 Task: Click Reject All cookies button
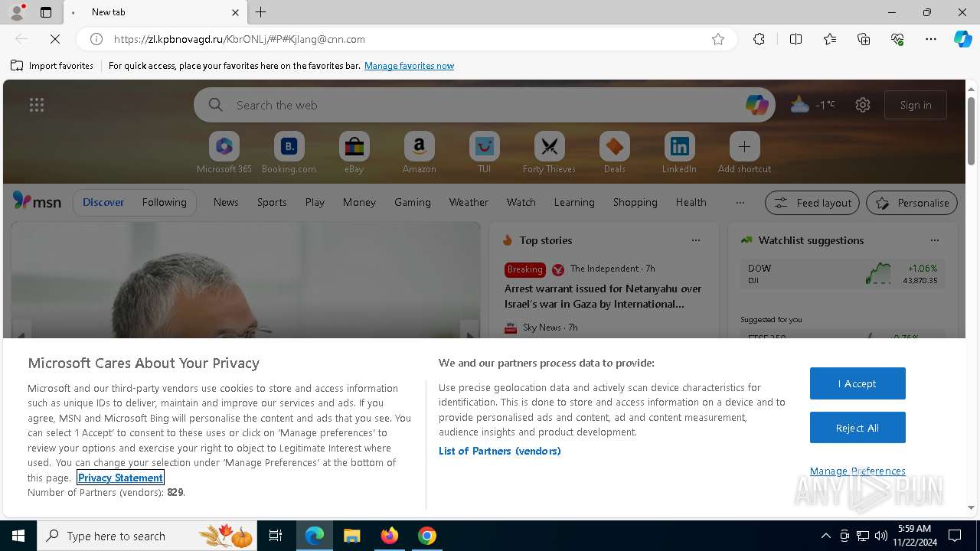(857, 428)
